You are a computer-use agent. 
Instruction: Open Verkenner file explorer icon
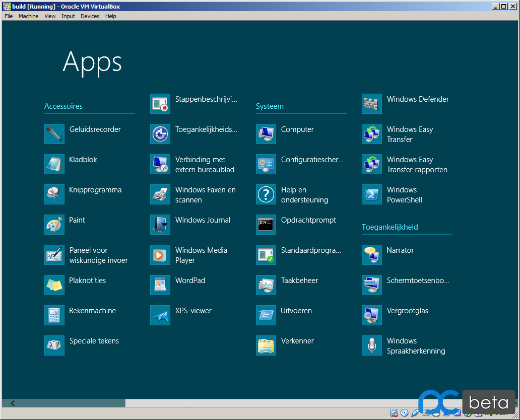point(266,345)
